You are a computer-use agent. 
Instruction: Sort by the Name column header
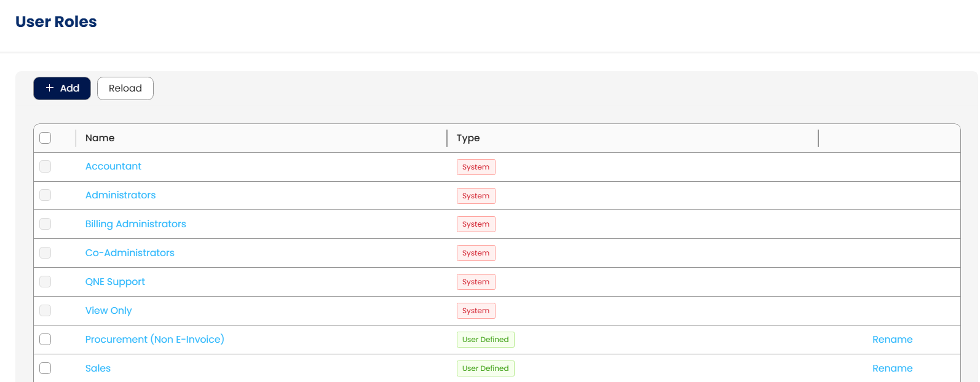click(x=100, y=138)
